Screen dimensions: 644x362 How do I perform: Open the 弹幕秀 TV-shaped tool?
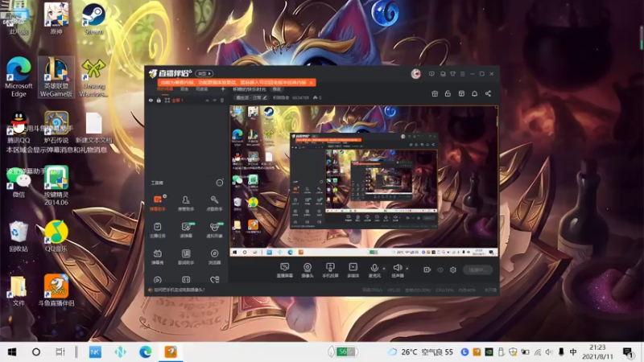157,257
